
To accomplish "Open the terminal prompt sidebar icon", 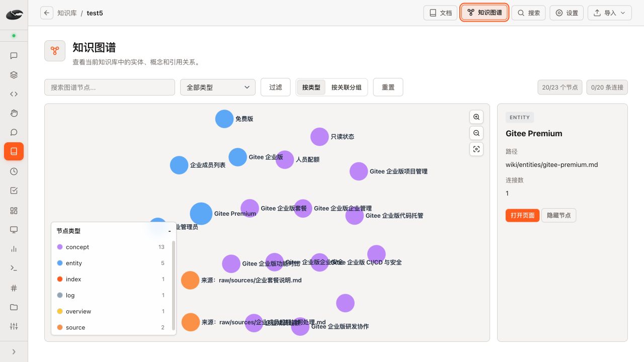I will [x=14, y=268].
